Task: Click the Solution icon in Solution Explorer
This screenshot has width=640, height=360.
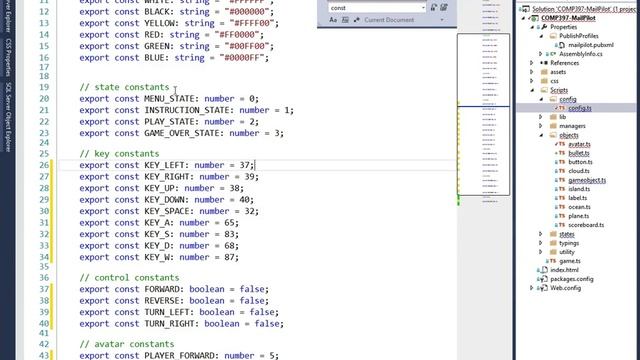Action: click(526, 9)
